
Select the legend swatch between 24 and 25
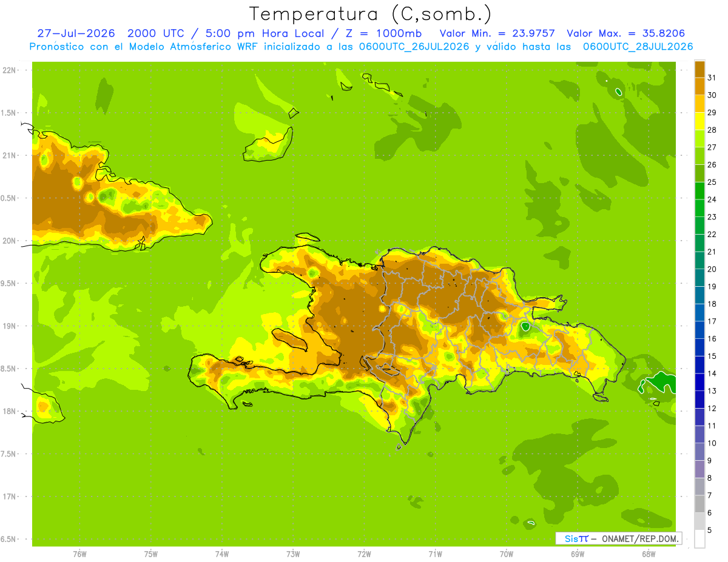click(699, 191)
